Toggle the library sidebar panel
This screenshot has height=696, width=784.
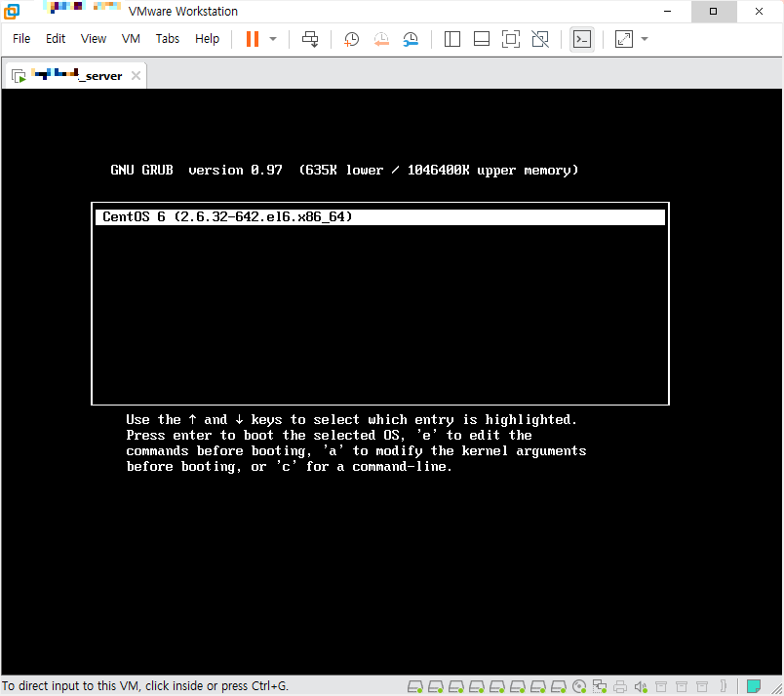click(x=452, y=39)
